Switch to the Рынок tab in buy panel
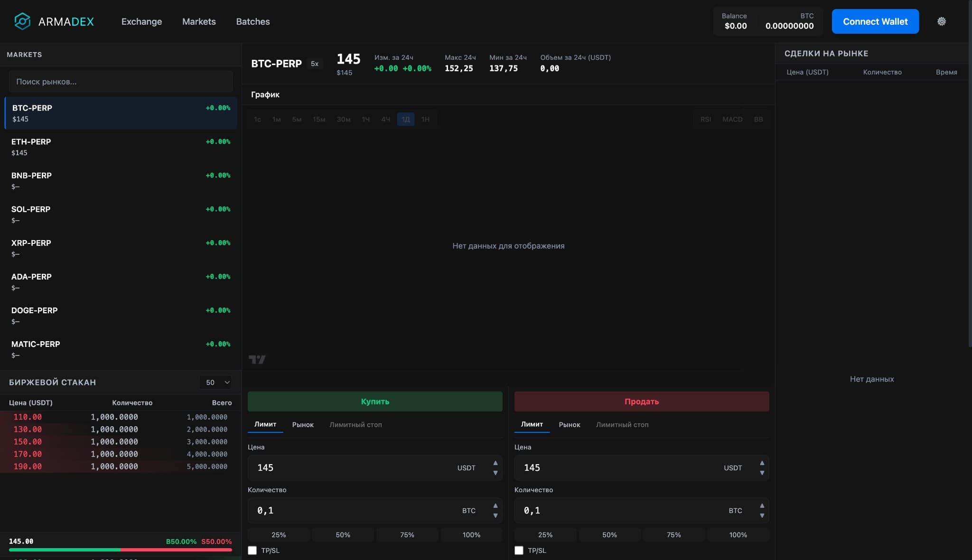 [302, 425]
